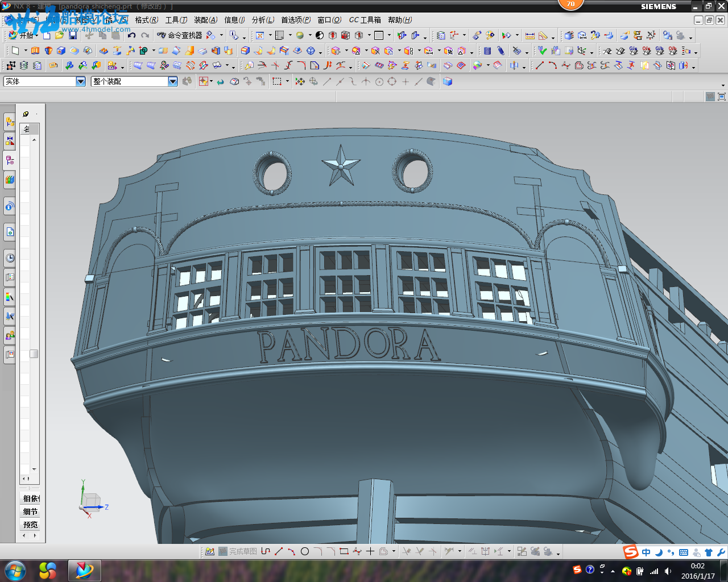
Task: Open the 工具(T) menu
Action: tap(176, 20)
